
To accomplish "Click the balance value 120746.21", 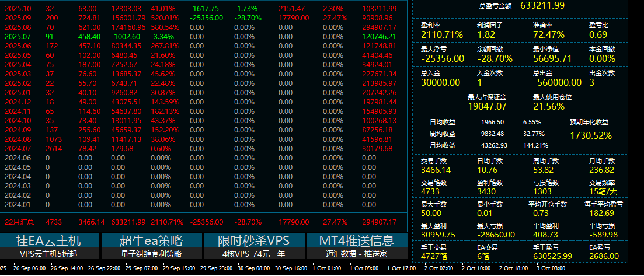I will 380,37.
